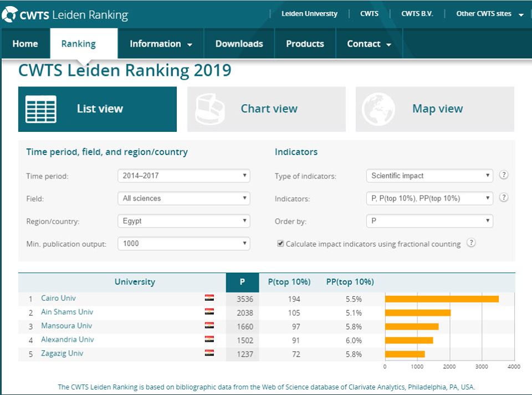Click Egypt flag in Cairo Univ row
Screen dimensions: 532x395
pos(209,298)
